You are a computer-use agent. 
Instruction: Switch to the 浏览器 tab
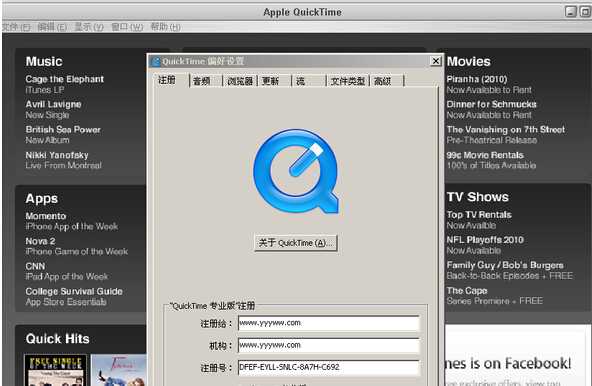click(x=240, y=81)
